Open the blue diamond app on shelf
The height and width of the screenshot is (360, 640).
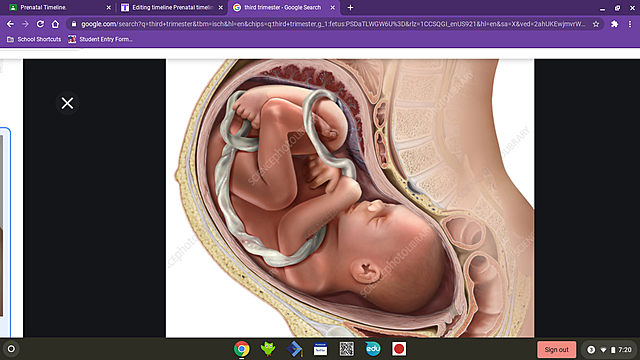click(x=294, y=349)
